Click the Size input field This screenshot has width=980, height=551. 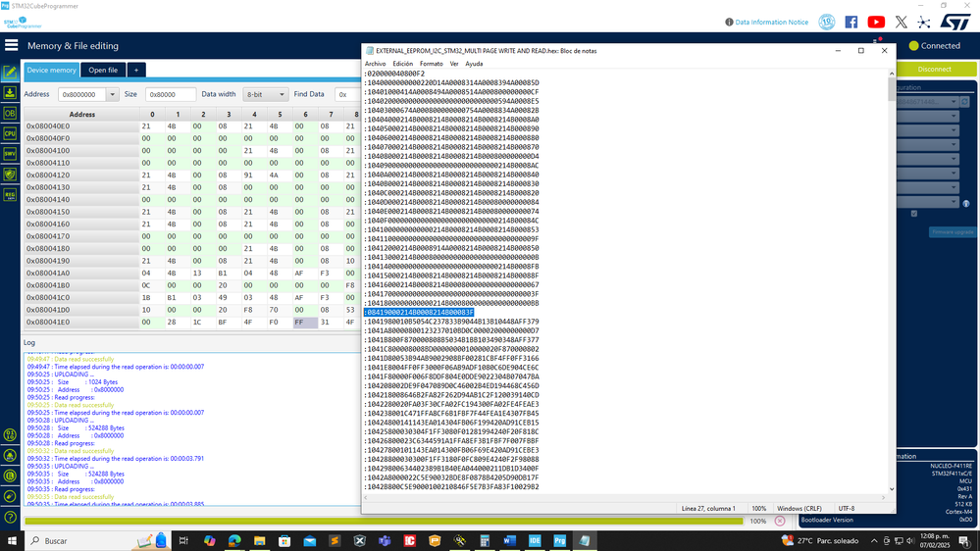(x=171, y=94)
